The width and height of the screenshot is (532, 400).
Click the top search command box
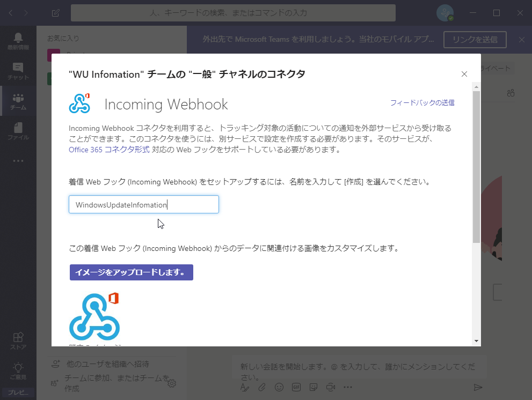233,13
